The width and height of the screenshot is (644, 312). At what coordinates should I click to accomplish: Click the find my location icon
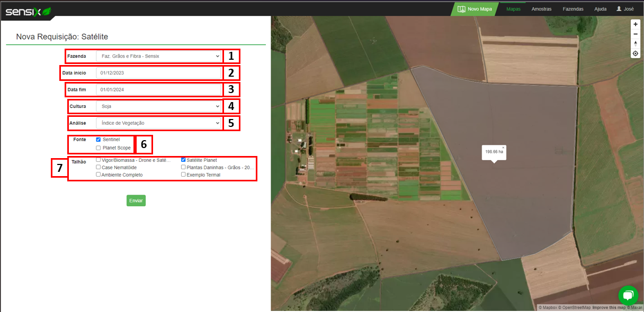coord(636,53)
